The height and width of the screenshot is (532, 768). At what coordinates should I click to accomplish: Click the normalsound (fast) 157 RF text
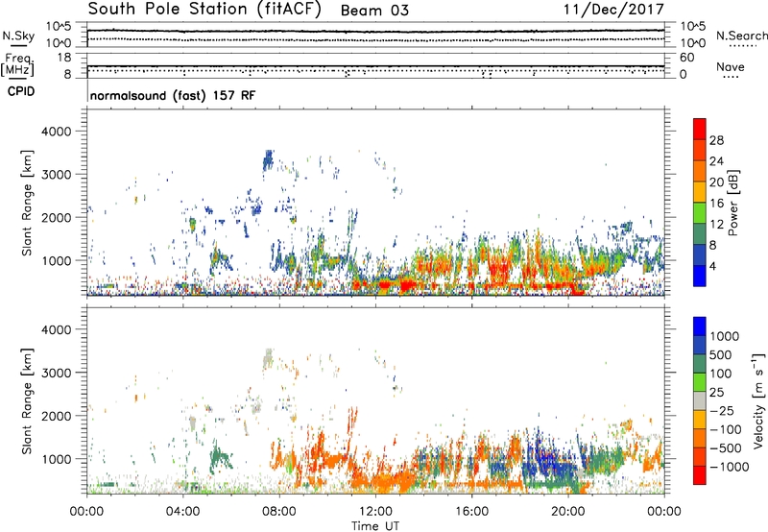tap(173, 95)
